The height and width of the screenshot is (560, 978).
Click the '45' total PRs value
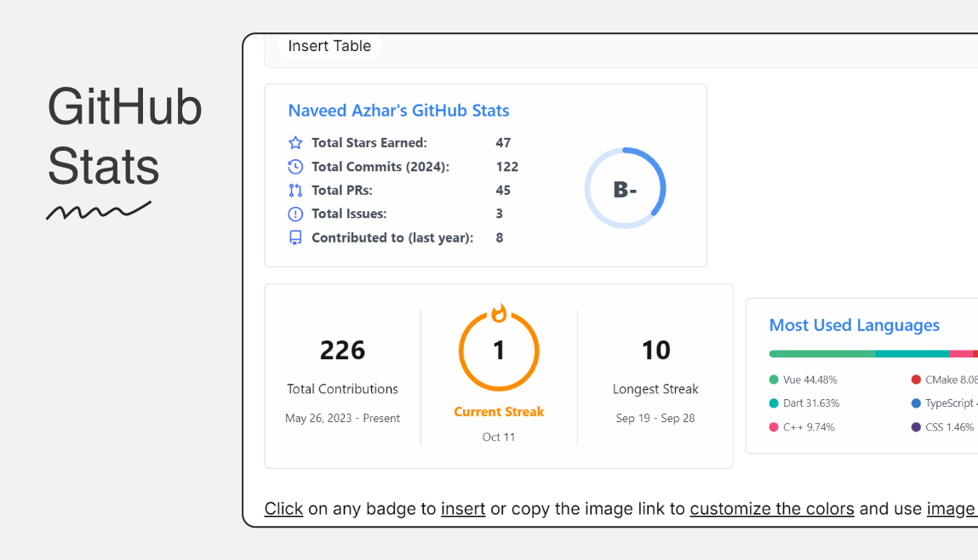pos(503,190)
